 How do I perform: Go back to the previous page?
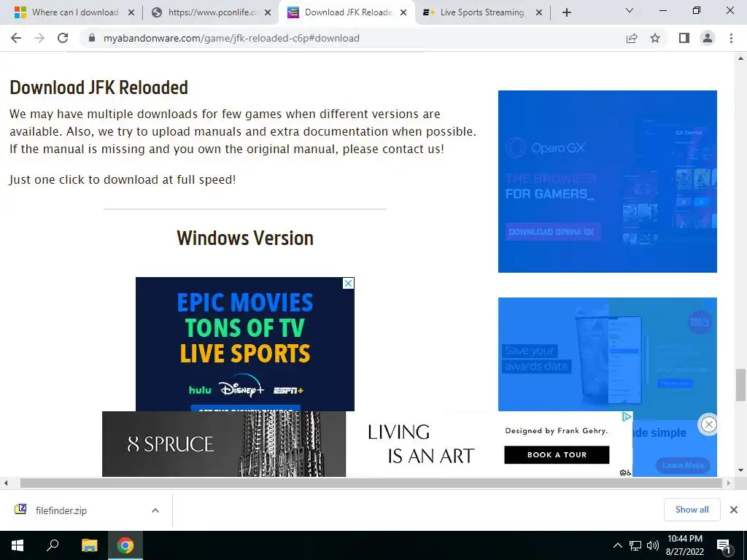click(16, 38)
